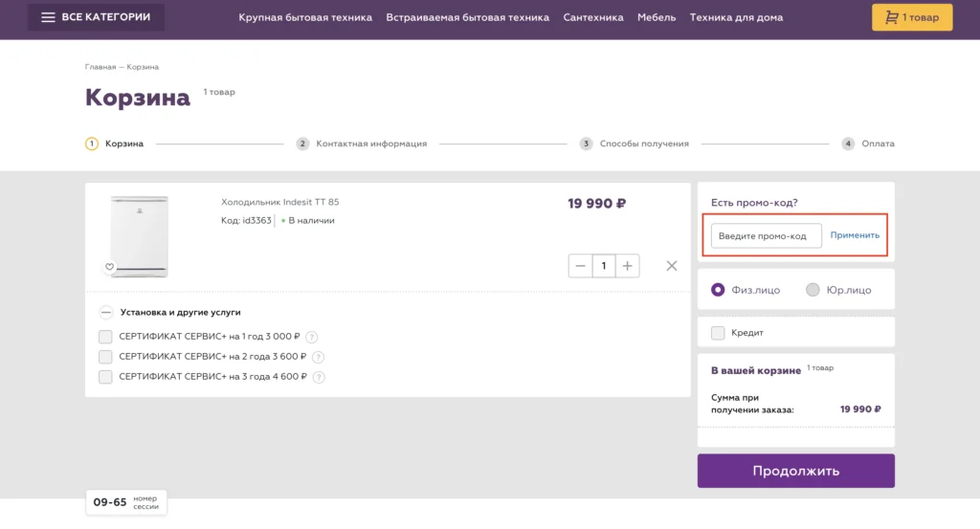This screenshot has width=980, height=529.
Task: Click the promo code input field
Action: click(x=766, y=236)
